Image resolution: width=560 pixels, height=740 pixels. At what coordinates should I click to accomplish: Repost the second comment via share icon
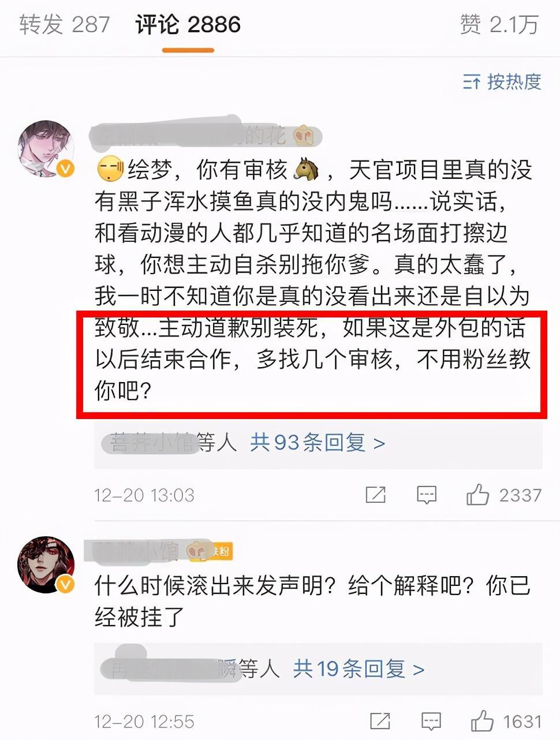[x=380, y=721]
